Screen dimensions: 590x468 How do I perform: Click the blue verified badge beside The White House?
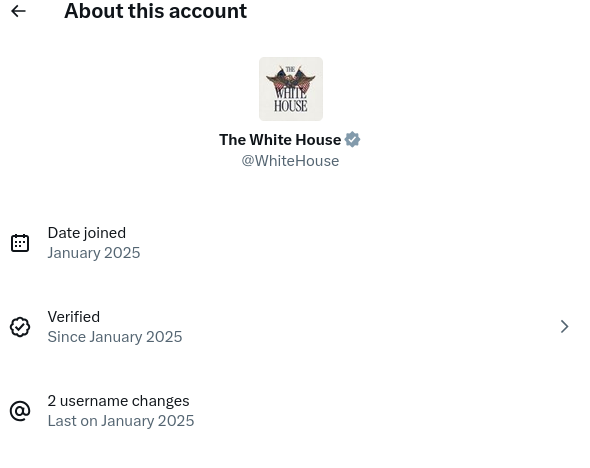pyautogui.click(x=352, y=140)
